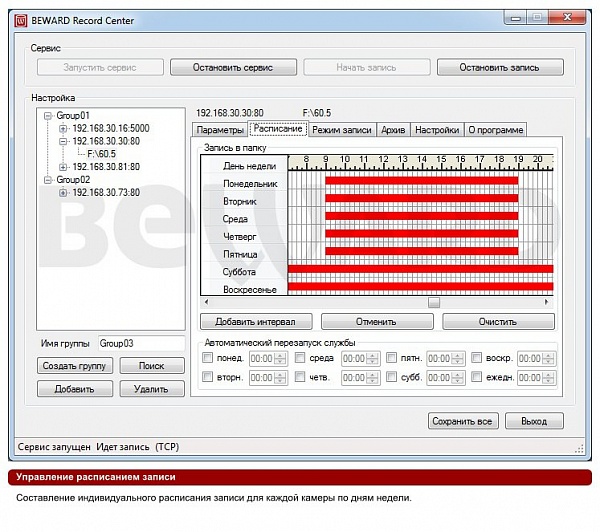The width and height of the screenshot is (600, 532).
Task: Click the Сервис запущен status text
Action: [54, 447]
